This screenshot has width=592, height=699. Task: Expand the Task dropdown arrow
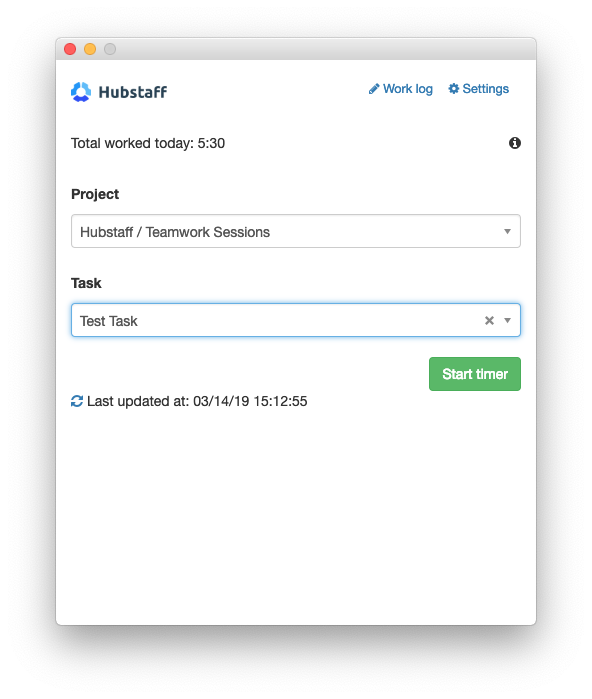pyautogui.click(x=507, y=321)
